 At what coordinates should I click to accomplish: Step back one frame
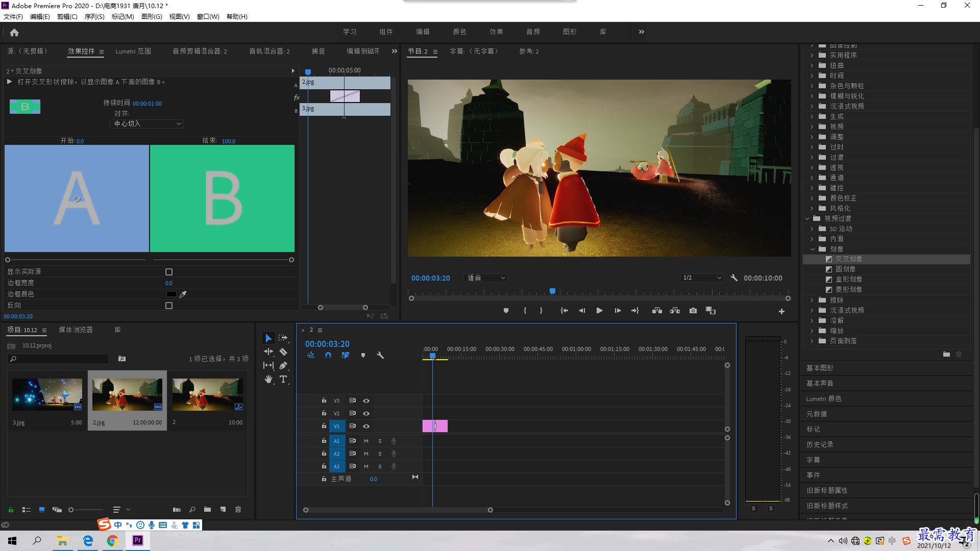582,311
